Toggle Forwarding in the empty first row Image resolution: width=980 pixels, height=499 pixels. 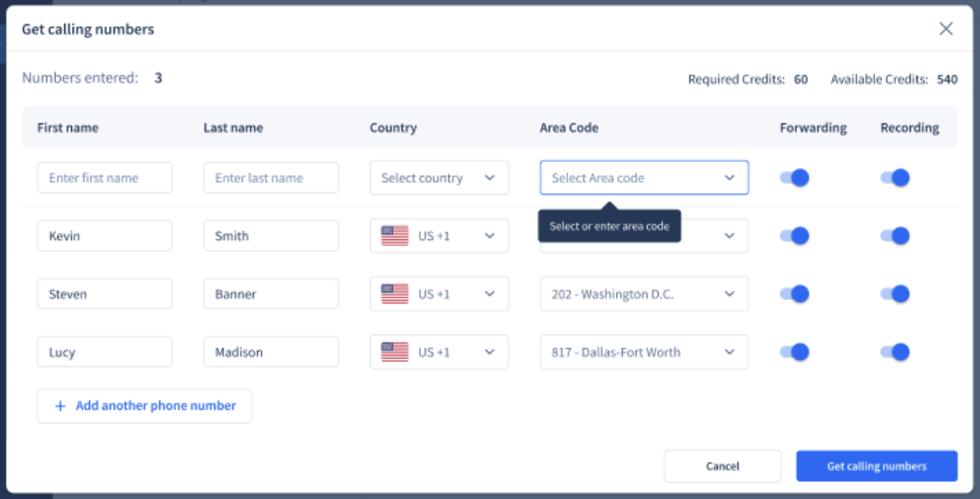tap(794, 177)
